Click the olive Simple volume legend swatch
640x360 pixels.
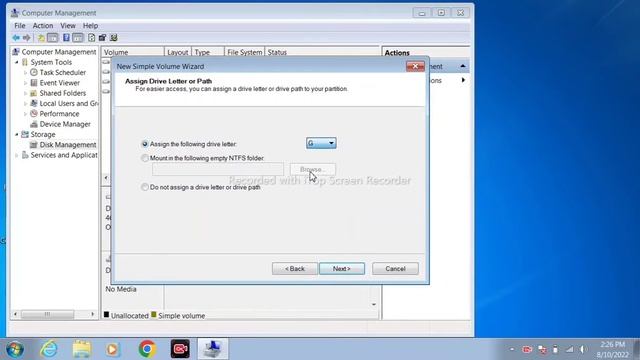pos(154,315)
